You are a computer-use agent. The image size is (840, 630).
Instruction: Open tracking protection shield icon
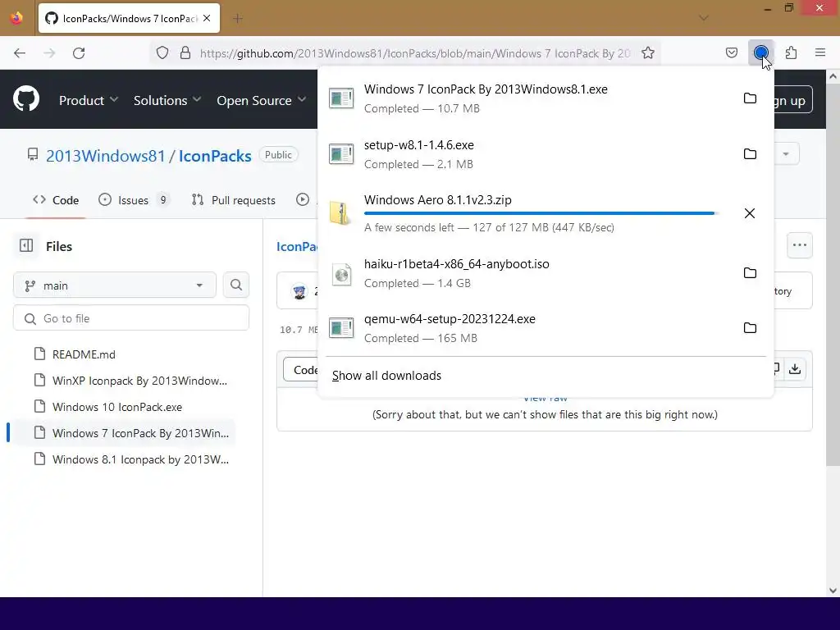click(x=162, y=52)
